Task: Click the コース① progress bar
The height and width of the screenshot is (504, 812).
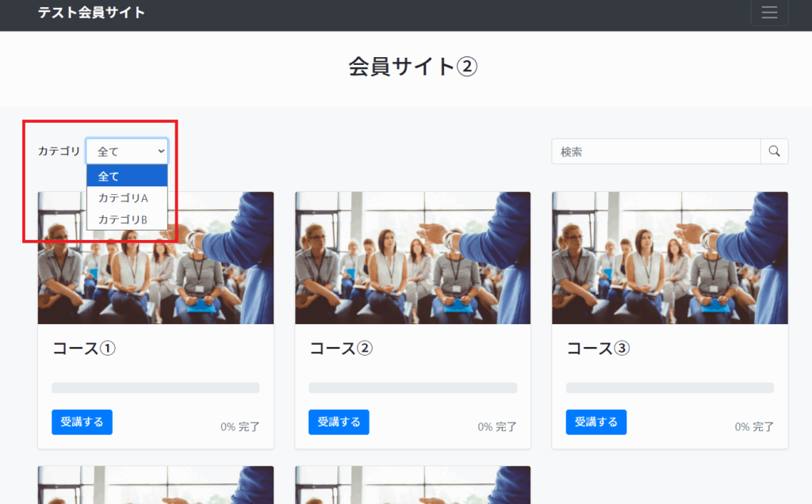Action: click(155, 388)
